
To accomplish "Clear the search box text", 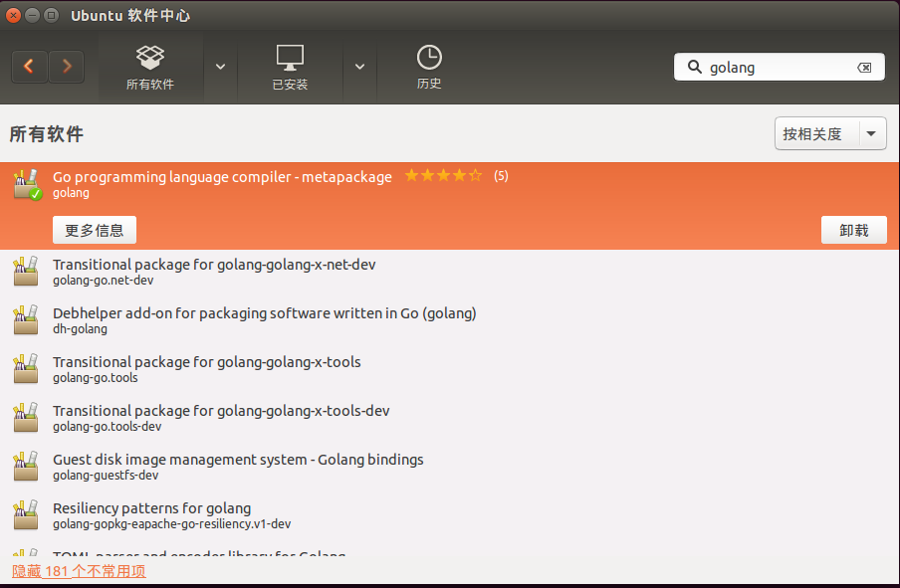I will tap(864, 68).
